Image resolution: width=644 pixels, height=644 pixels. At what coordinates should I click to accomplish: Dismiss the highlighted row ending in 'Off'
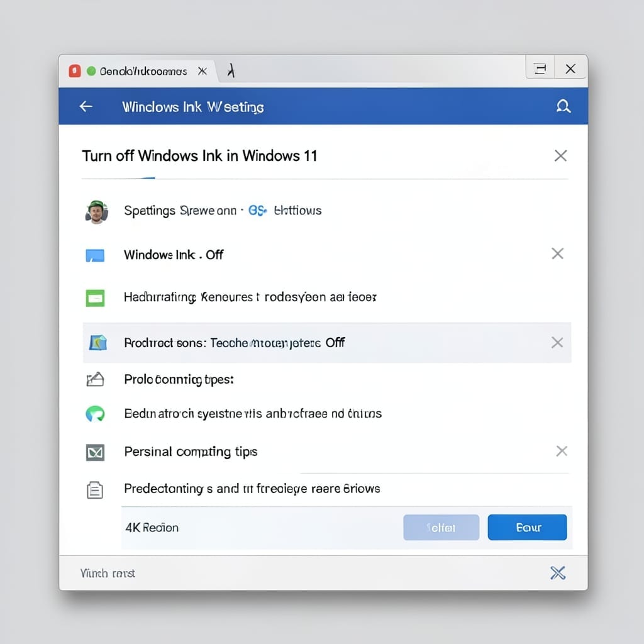click(x=557, y=343)
